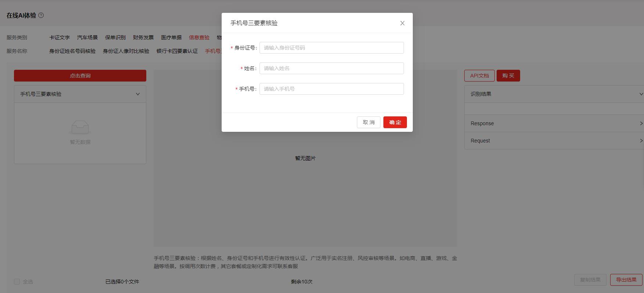Click the 点击查询 button

coord(80,76)
